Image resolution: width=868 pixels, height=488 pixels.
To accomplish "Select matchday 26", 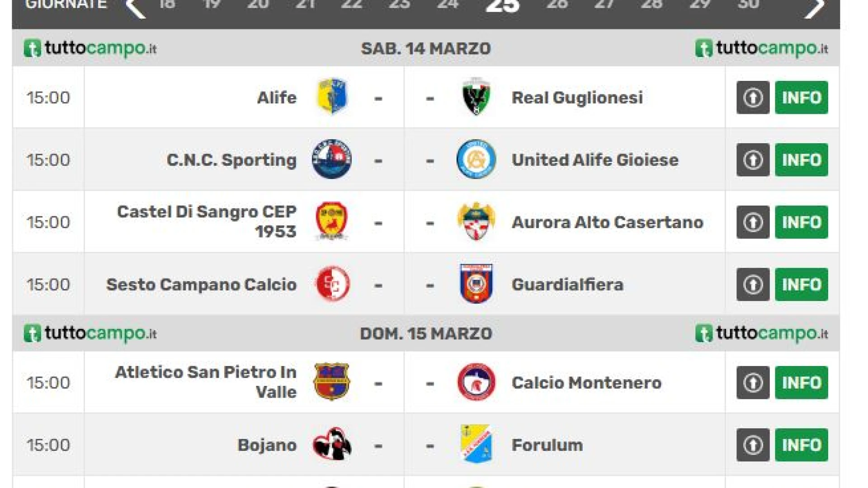I will (557, 5).
